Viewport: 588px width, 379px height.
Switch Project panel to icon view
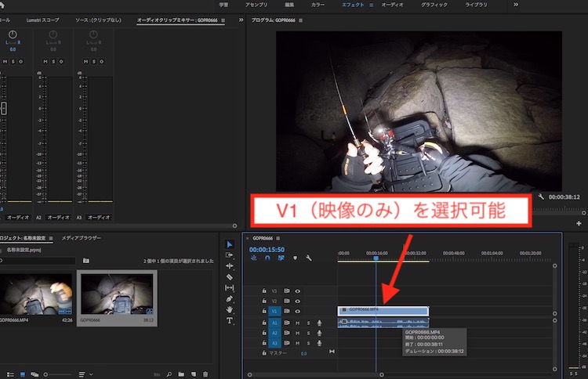point(23,374)
